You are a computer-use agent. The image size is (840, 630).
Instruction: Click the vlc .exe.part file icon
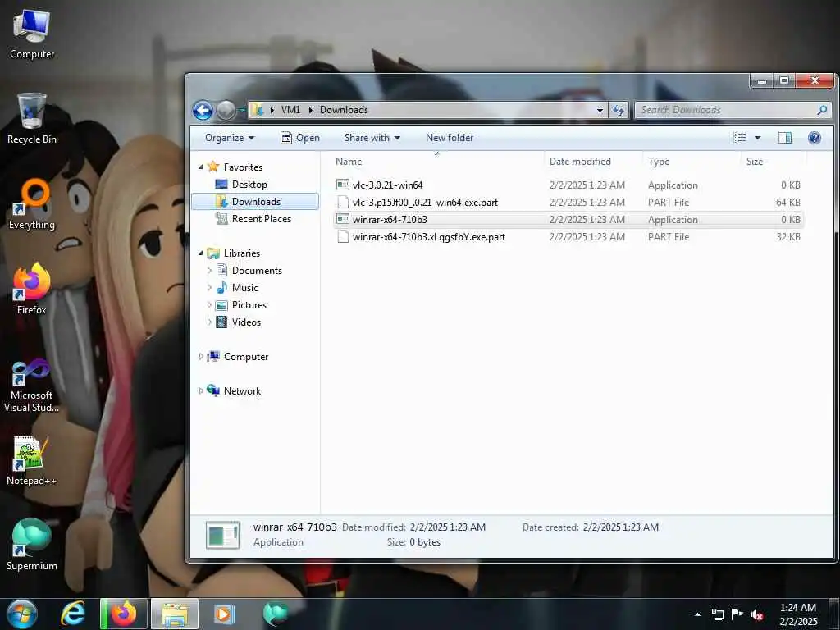(x=343, y=202)
